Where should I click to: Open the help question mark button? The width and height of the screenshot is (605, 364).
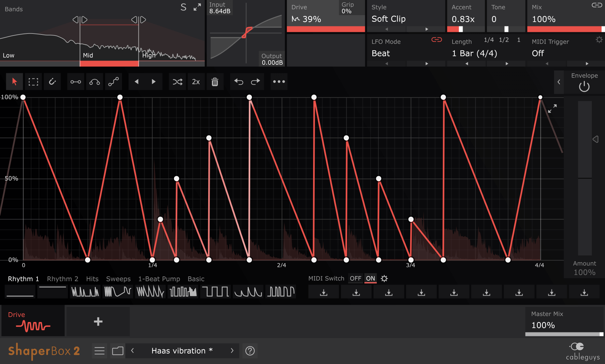tap(250, 351)
